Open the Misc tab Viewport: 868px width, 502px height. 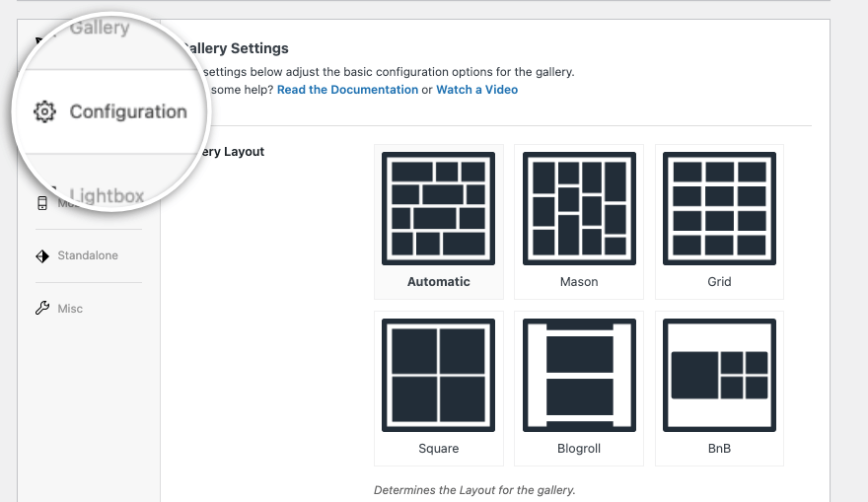[70, 309]
